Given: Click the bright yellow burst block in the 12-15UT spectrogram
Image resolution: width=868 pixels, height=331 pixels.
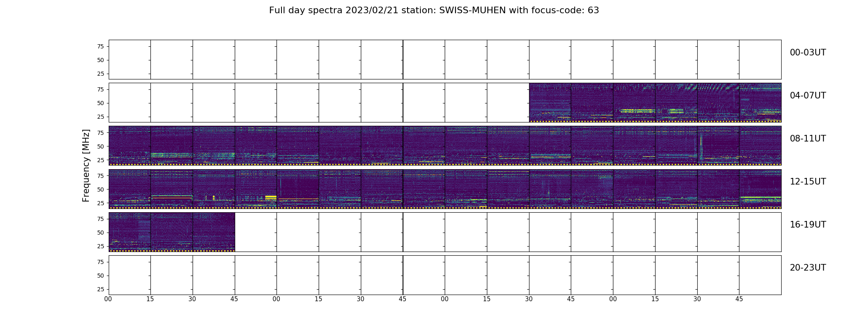Looking at the screenshot, I should coord(271,197).
